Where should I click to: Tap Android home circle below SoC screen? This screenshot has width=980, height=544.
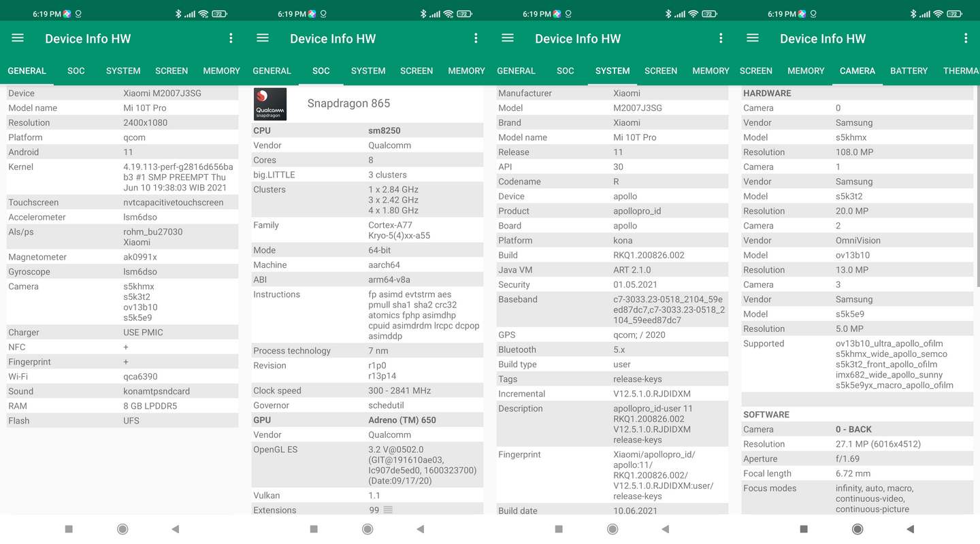[x=367, y=529]
